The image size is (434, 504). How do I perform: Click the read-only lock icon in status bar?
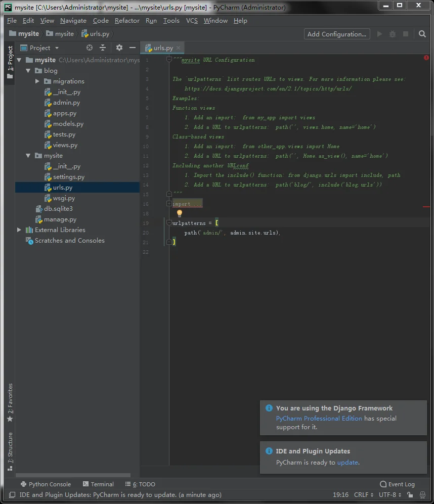tap(410, 495)
